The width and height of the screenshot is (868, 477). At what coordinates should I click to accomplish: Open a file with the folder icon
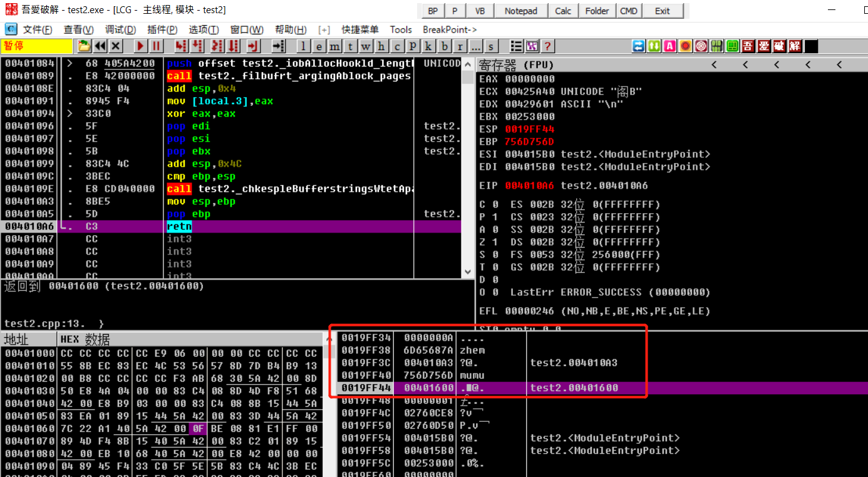pos(84,46)
